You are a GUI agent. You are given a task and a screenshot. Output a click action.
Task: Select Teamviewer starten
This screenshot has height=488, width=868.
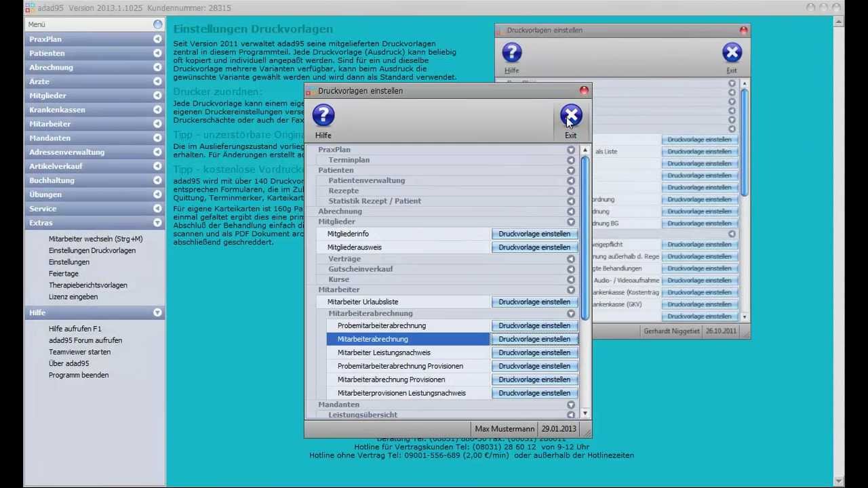pyautogui.click(x=79, y=352)
